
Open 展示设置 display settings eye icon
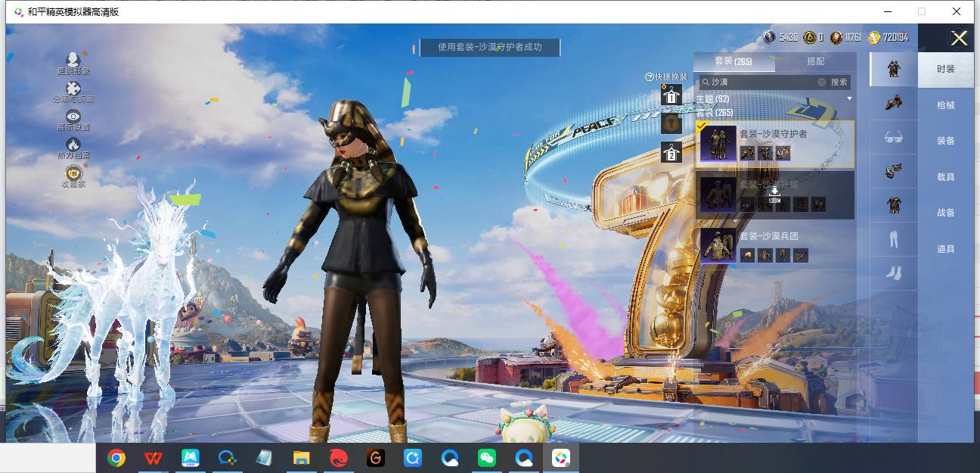73,117
